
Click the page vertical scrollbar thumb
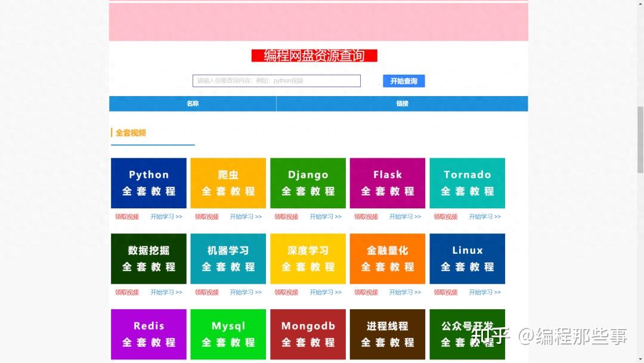point(640,139)
